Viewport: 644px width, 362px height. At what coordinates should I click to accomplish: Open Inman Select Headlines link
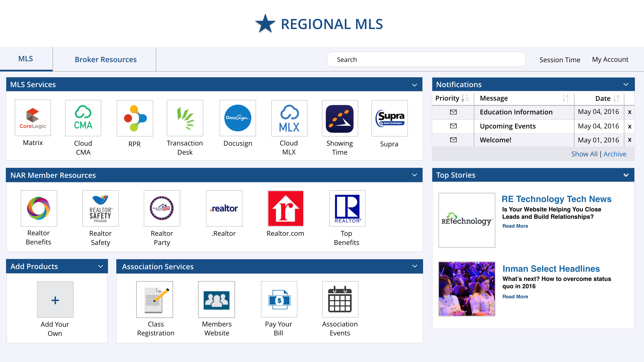pos(551,269)
